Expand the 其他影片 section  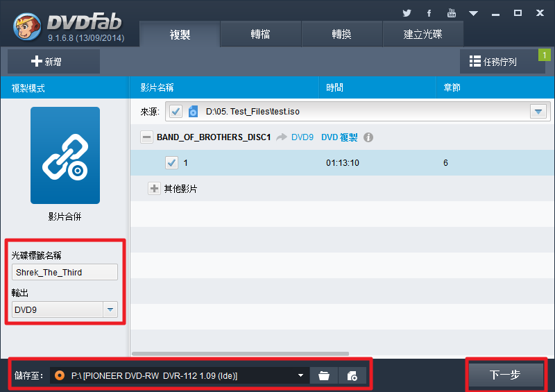click(x=154, y=189)
